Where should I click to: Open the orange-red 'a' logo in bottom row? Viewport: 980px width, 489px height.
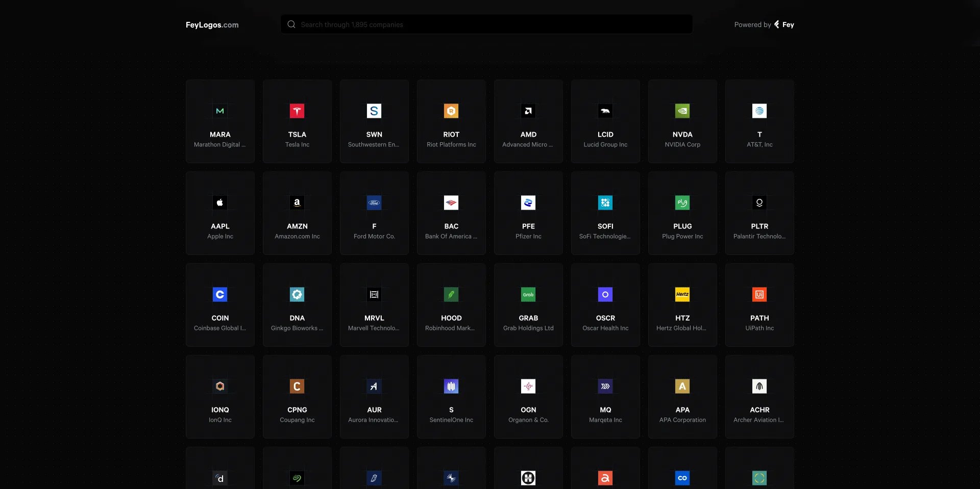click(605, 478)
